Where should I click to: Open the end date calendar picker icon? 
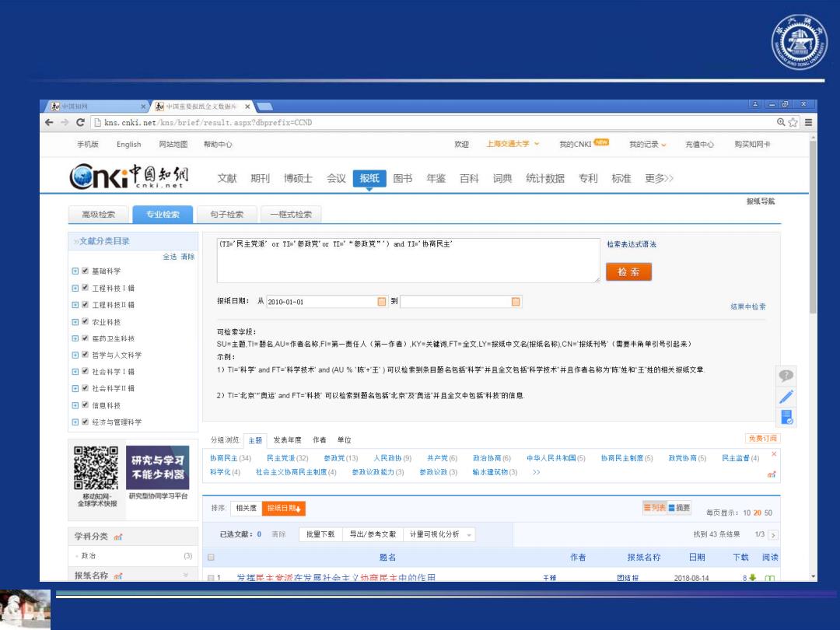click(516, 302)
